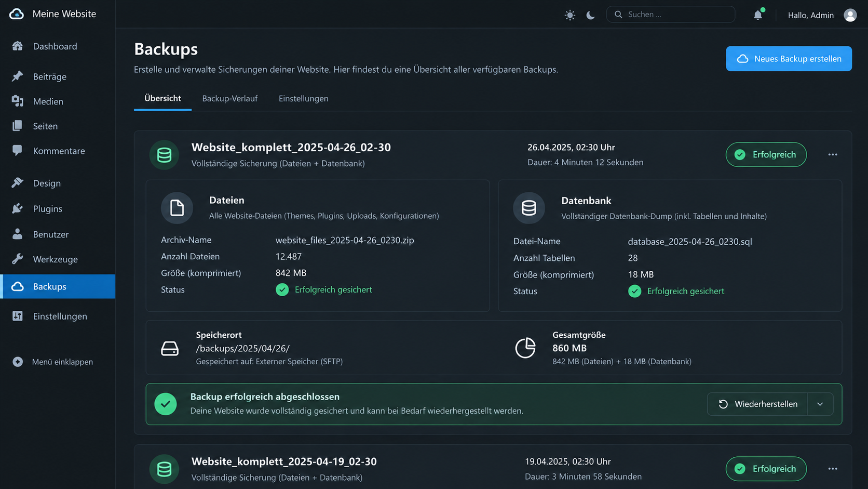The image size is (868, 489).
Task: Switch to light mode sun icon
Action: [570, 15]
